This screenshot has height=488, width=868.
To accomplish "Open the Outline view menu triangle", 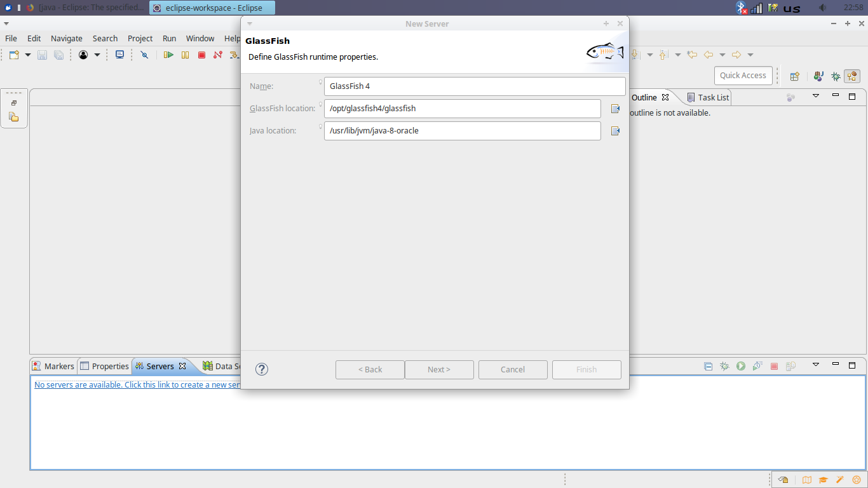I will [816, 97].
